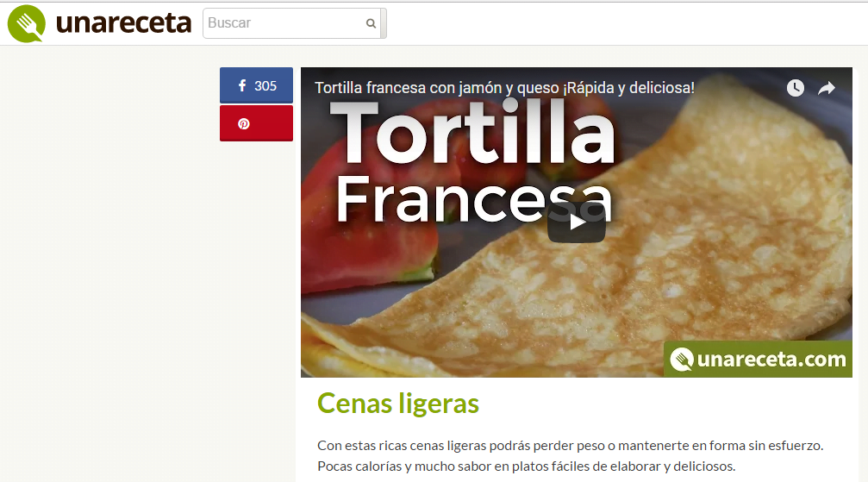
Task: Click the Watch later clock icon
Action: (796, 88)
